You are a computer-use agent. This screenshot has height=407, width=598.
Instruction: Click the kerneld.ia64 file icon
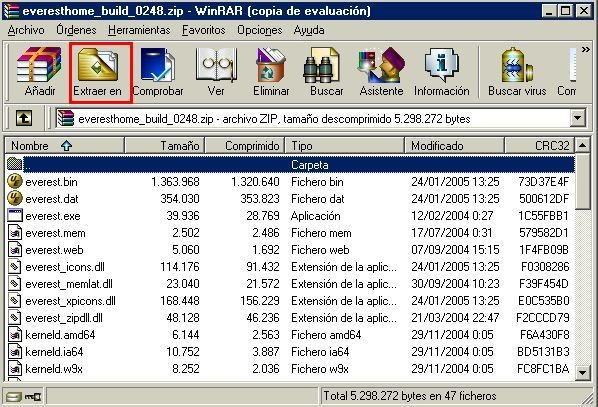point(14,352)
